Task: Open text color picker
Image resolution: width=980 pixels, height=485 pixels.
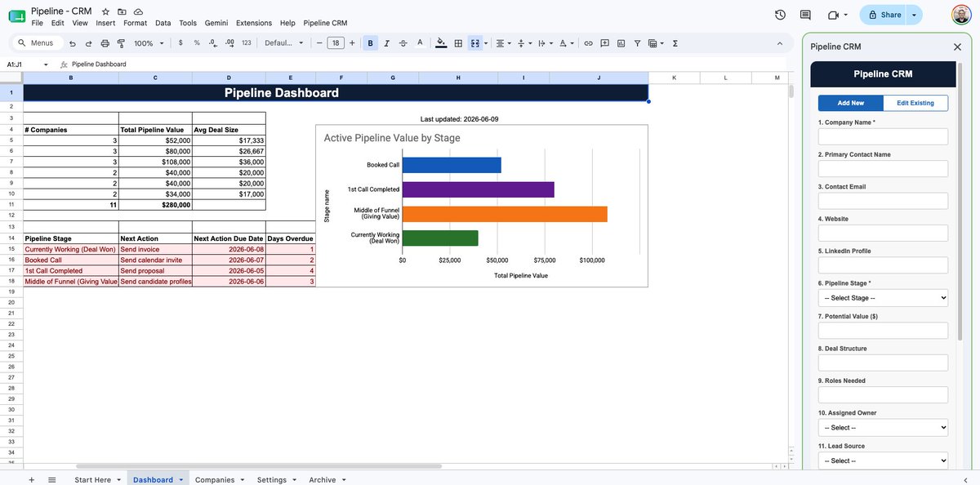Action: [x=420, y=42]
